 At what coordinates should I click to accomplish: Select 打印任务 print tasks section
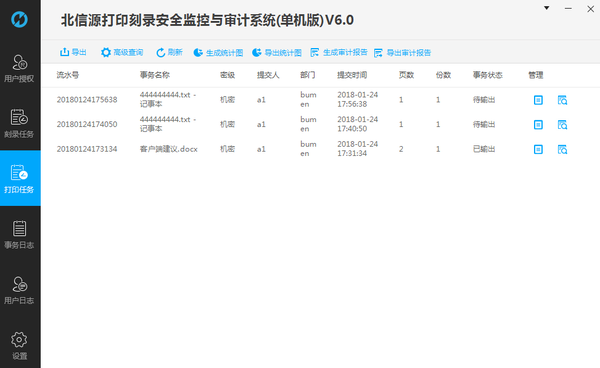coord(20,178)
